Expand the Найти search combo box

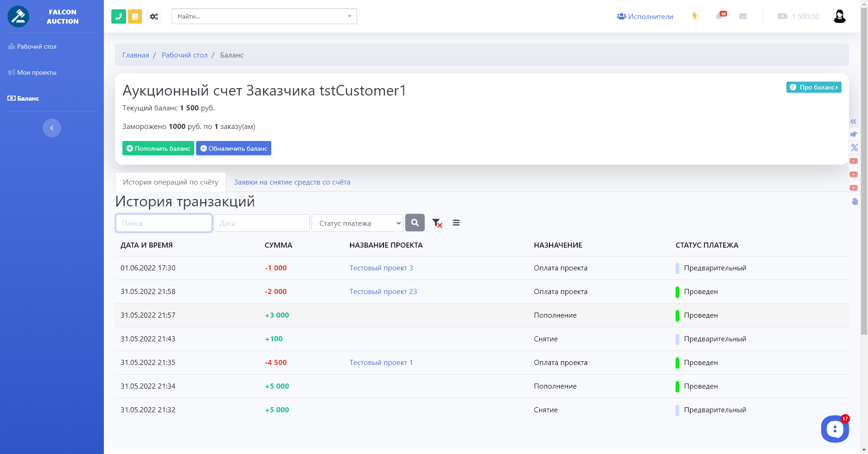click(x=264, y=16)
